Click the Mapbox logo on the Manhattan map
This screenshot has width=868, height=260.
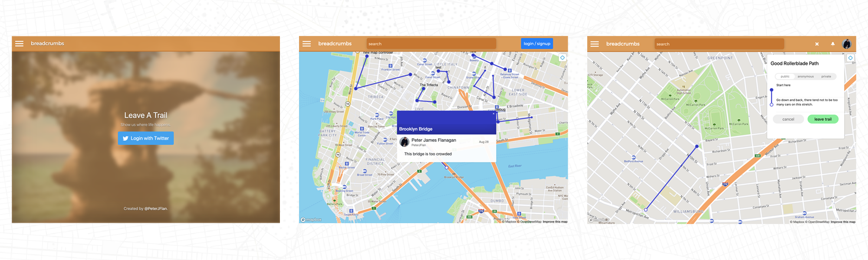point(311,220)
